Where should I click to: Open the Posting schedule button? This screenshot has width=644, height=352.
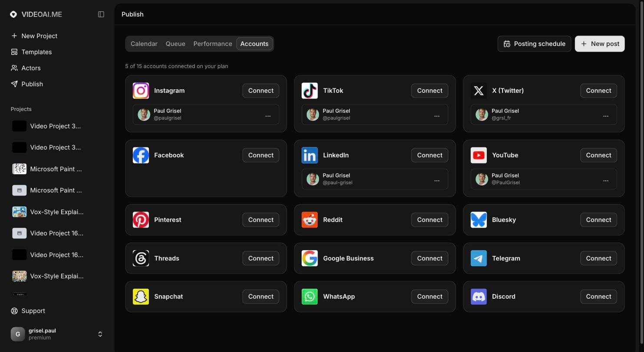pos(534,44)
